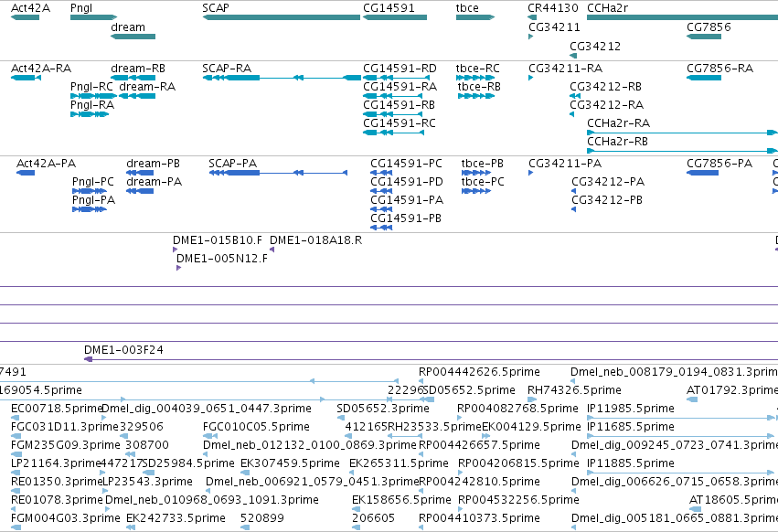Click the tbce gene arrow

[x=475, y=17]
